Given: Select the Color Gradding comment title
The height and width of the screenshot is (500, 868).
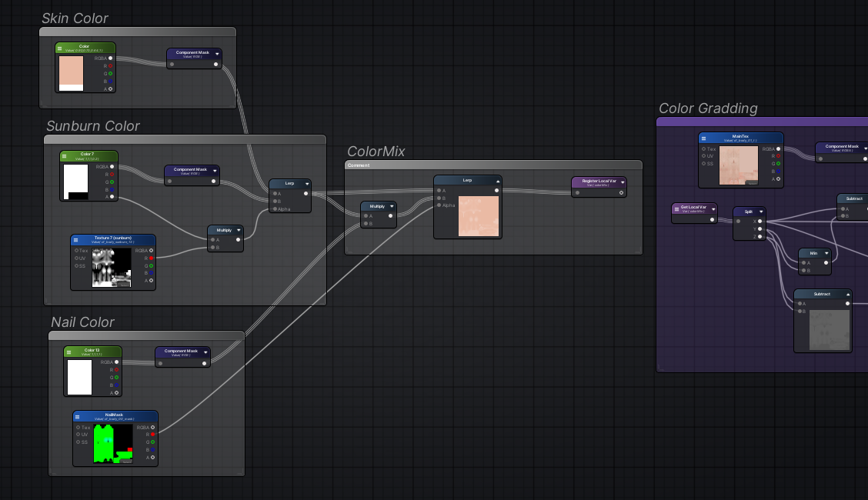Looking at the screenshot, I should point(708,108).
